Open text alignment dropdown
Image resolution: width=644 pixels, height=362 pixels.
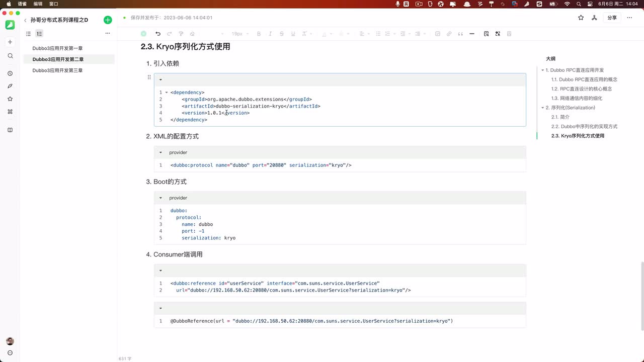[x=364, y=34]
